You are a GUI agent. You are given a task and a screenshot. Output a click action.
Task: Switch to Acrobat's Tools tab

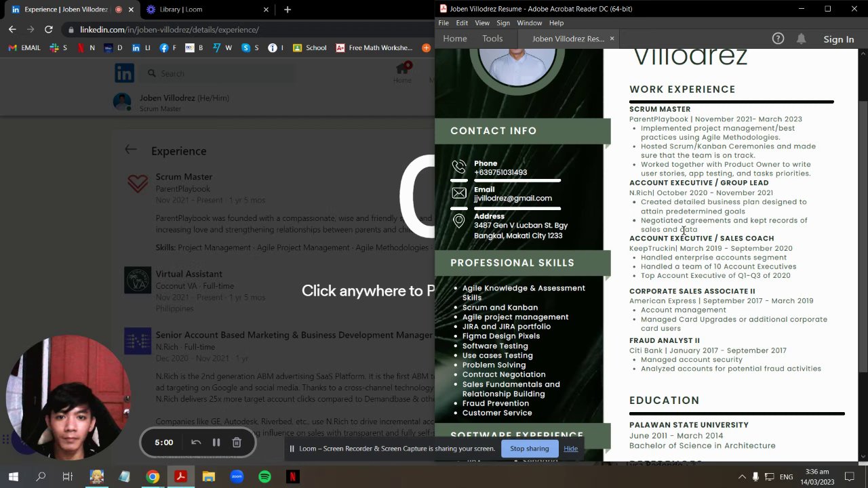click(492, 39)
